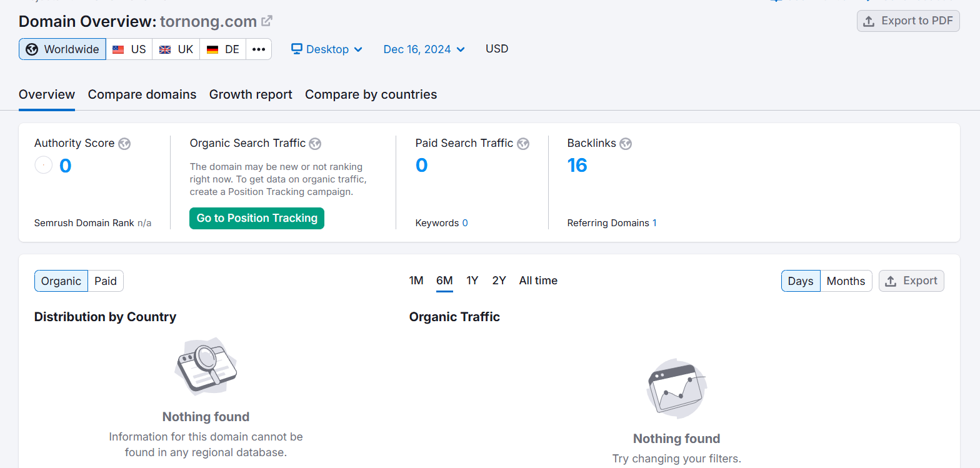Open the Compare by countries tab
The height and width of the screenshot is (468, 980).
tap(371, 94)
